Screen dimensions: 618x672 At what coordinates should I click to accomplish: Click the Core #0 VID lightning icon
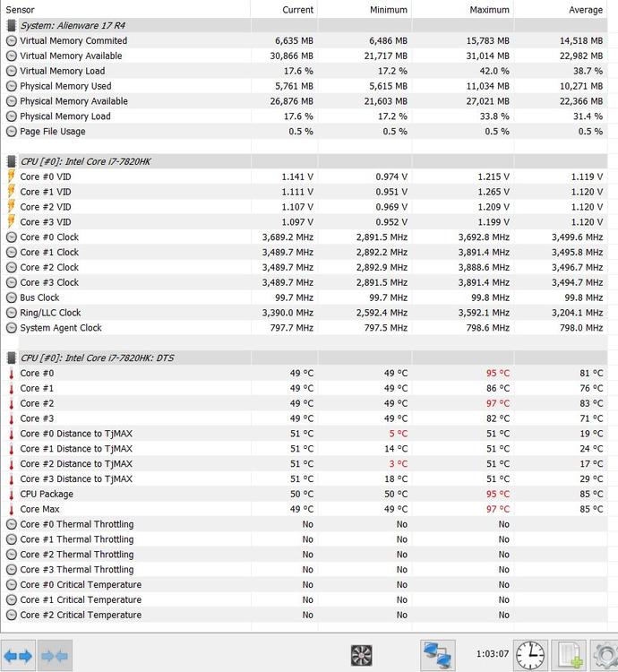(12, 177)
